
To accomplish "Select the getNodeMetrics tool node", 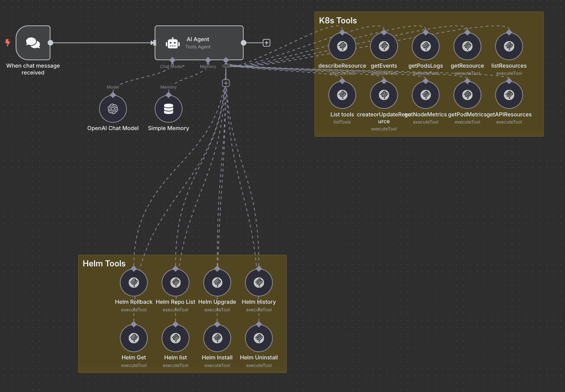I will 426,95.
